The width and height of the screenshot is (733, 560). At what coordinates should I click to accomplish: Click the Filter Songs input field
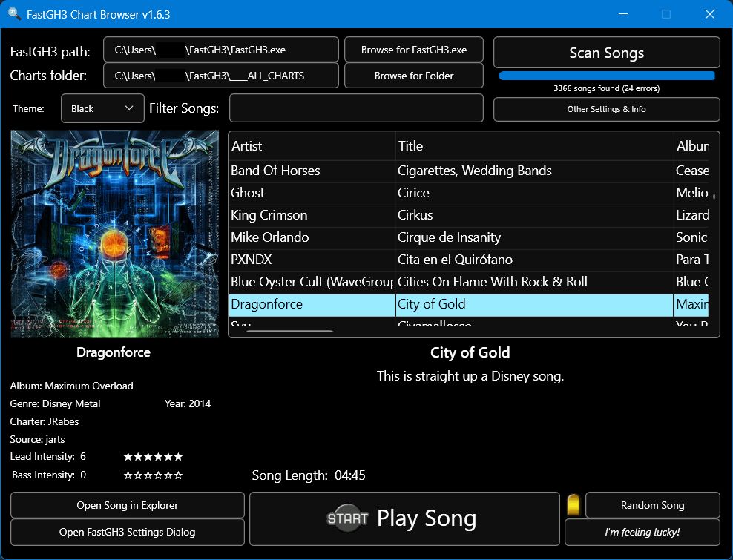[x=356, y=108]
